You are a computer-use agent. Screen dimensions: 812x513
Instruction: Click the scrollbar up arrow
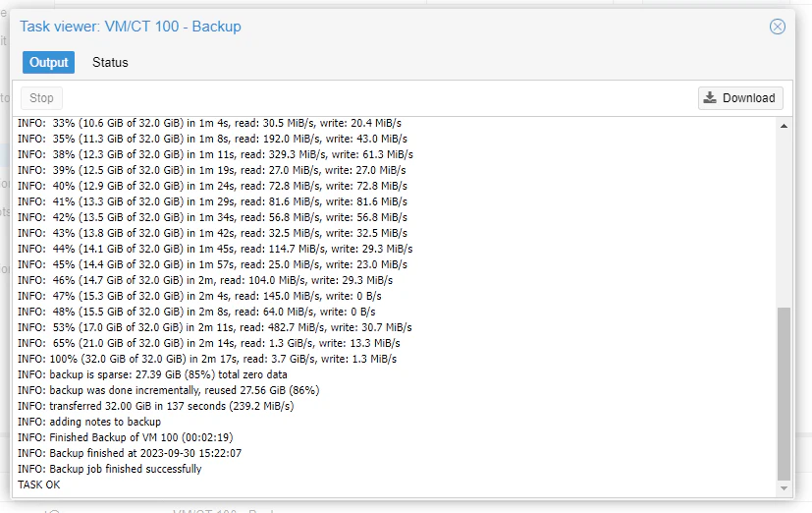click(x=785, y=126)
